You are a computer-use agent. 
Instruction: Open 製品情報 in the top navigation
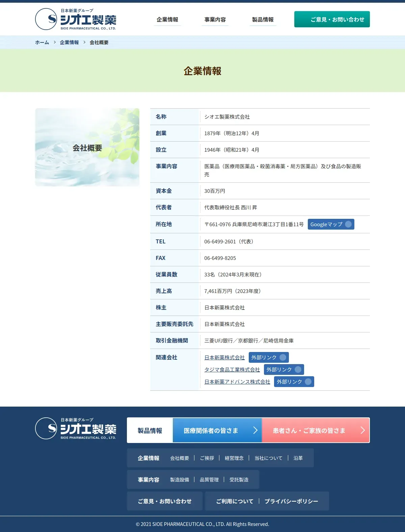click(263, 20)
